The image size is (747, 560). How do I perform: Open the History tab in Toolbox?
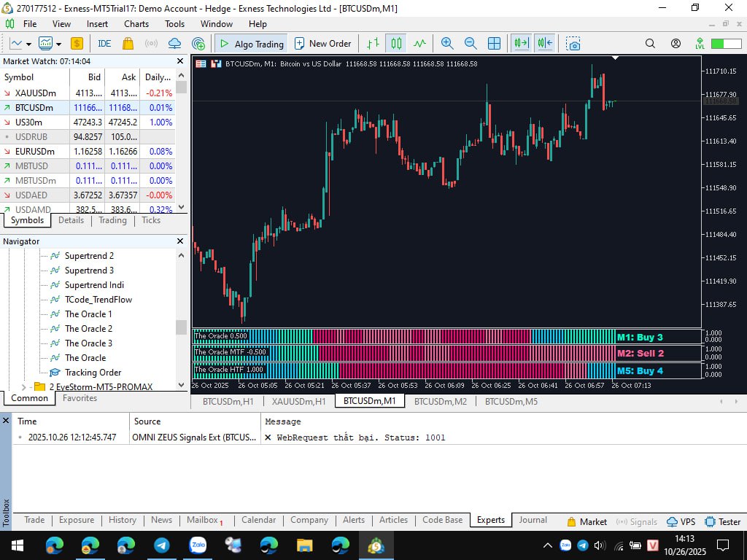(123, 520)
